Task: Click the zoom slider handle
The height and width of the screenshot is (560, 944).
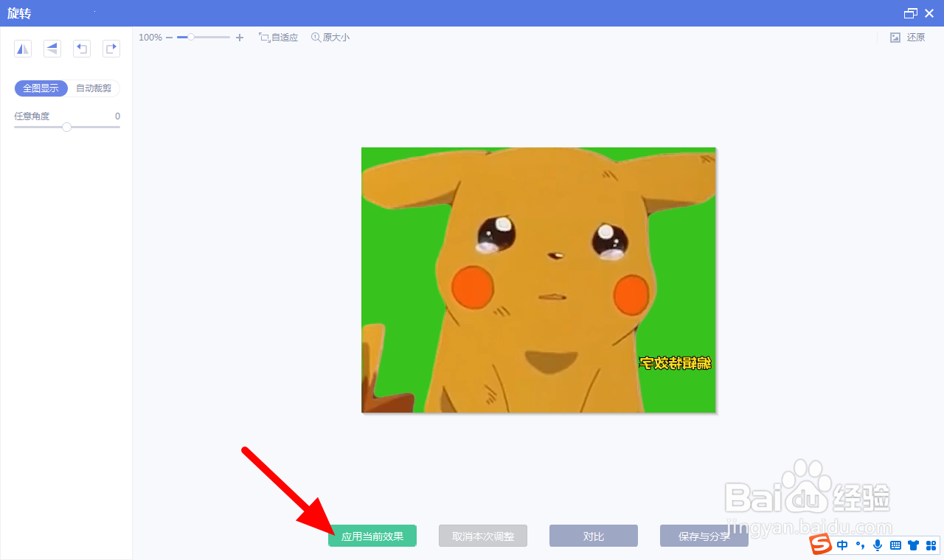Action: (191, 37)
